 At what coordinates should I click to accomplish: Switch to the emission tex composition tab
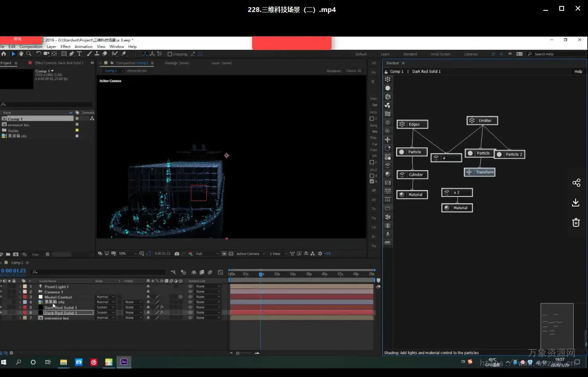137,71
